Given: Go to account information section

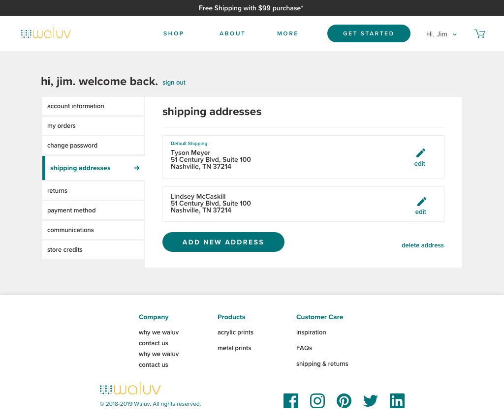Looking at the screenshot, I should [x=93, y=106].
